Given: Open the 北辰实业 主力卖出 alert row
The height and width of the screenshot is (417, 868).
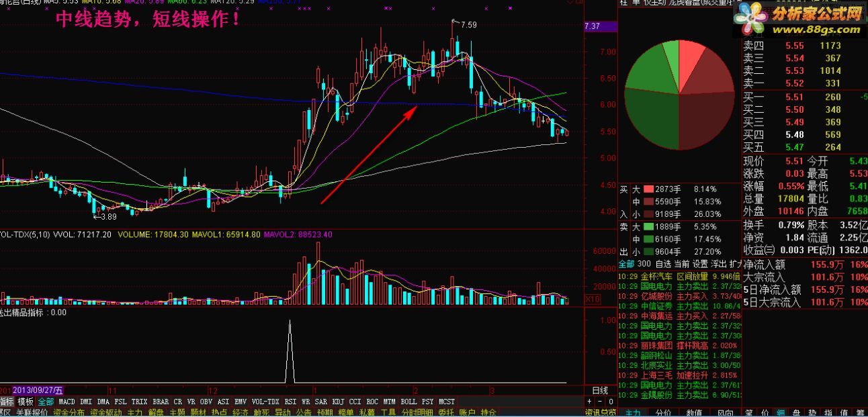Looking at the screenshot, I should 679,365.
